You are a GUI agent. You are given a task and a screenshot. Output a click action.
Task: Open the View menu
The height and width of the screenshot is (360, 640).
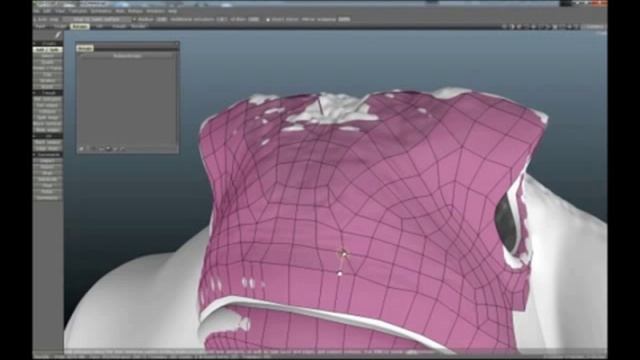tap(60, 11)
